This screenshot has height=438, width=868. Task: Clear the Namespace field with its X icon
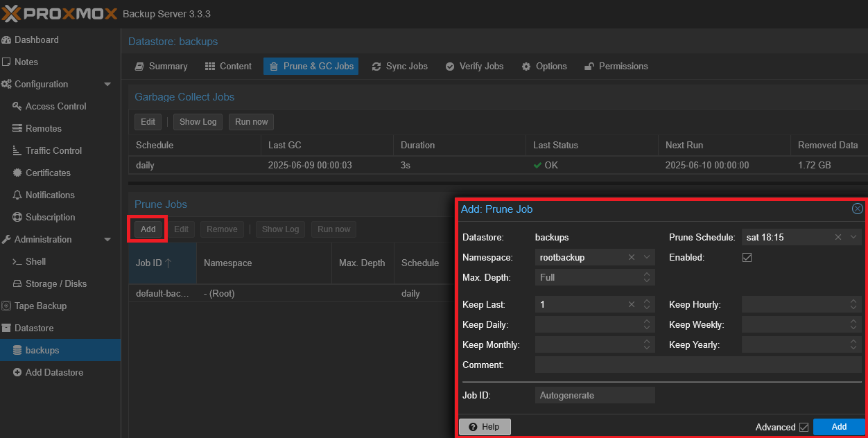pos(632,258)
